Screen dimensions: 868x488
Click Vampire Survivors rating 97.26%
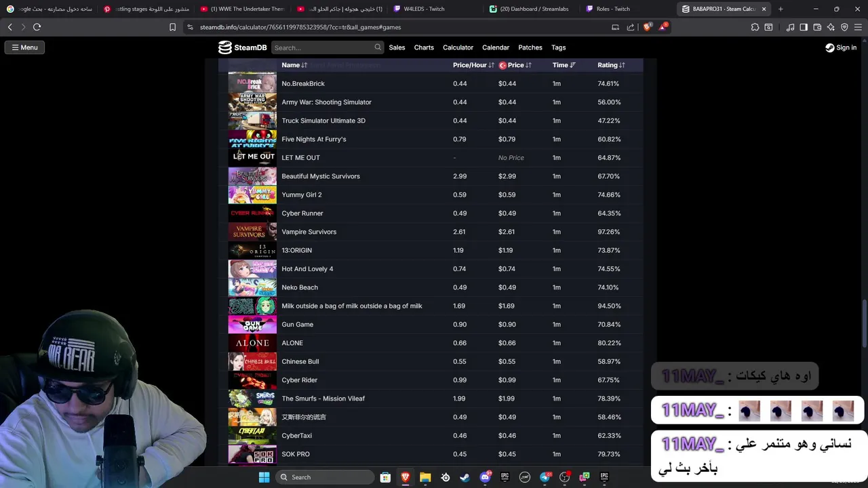609,232
